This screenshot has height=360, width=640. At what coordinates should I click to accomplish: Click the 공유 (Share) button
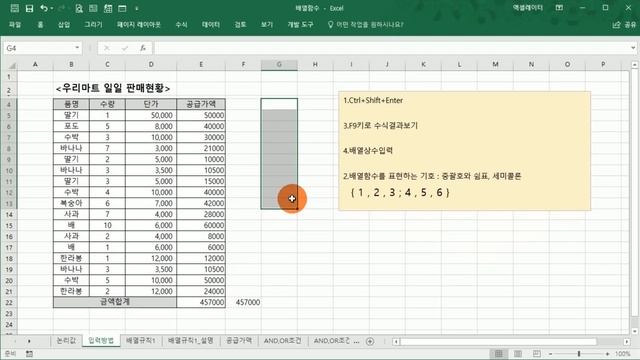tap(624, 24)
